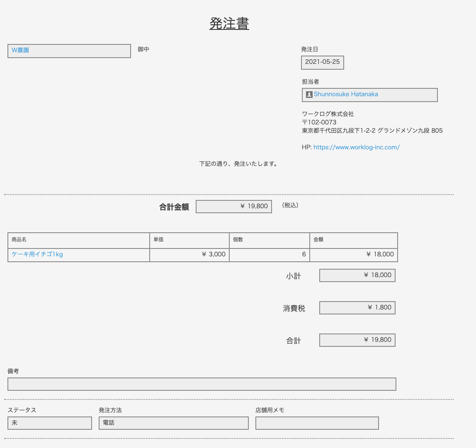
Task: Click the 小計 amount field
Action: coord(357,275)
